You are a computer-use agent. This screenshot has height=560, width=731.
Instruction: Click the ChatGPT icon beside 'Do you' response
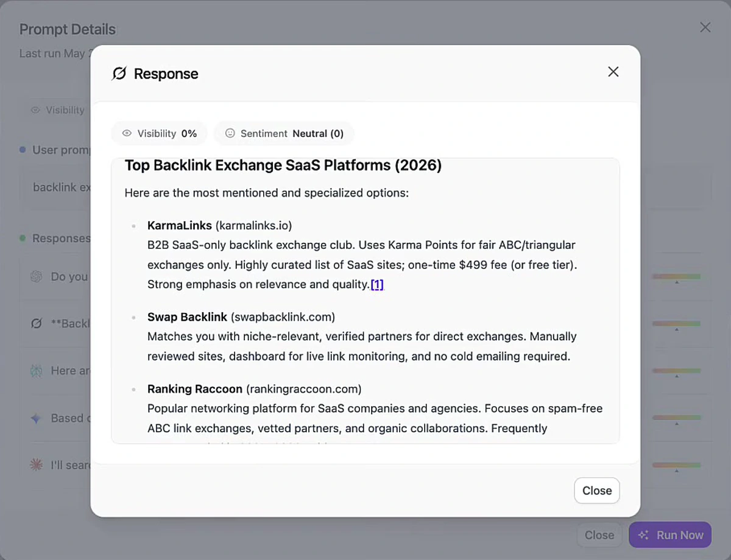point(37,276)
